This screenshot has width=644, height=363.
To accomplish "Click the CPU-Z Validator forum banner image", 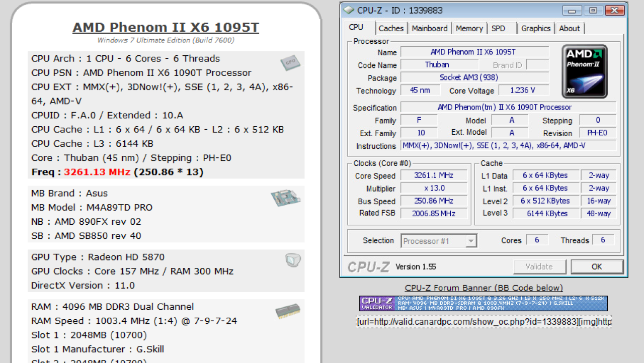I will [483, 303].
